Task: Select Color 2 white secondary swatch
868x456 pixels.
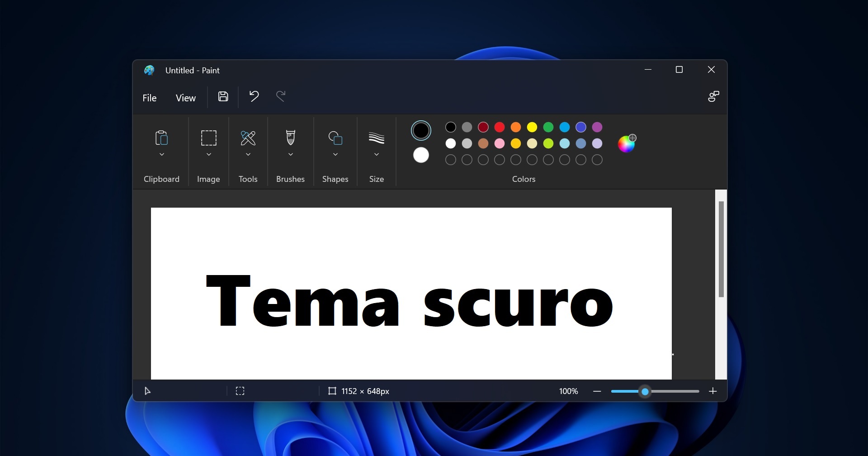Action: click(421, 155)
